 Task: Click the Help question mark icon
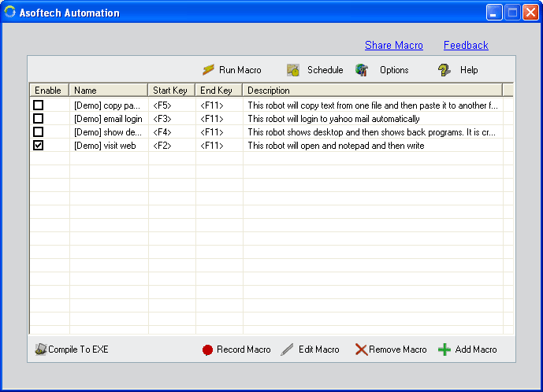[444, 70]
